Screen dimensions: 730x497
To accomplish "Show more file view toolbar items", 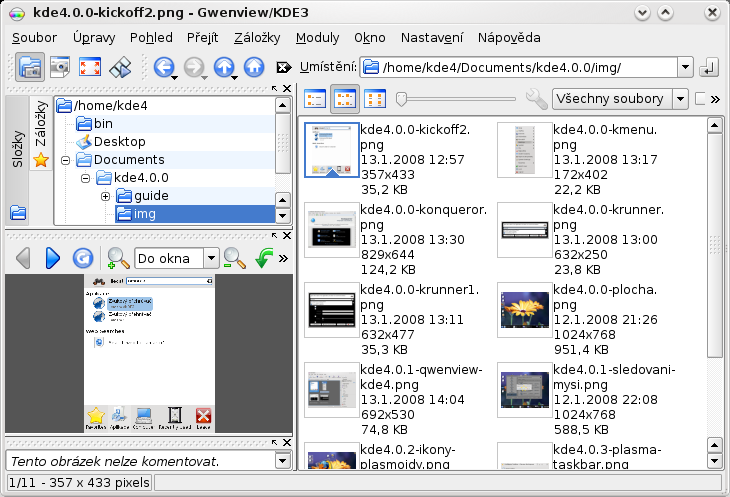I will point(716,99).
